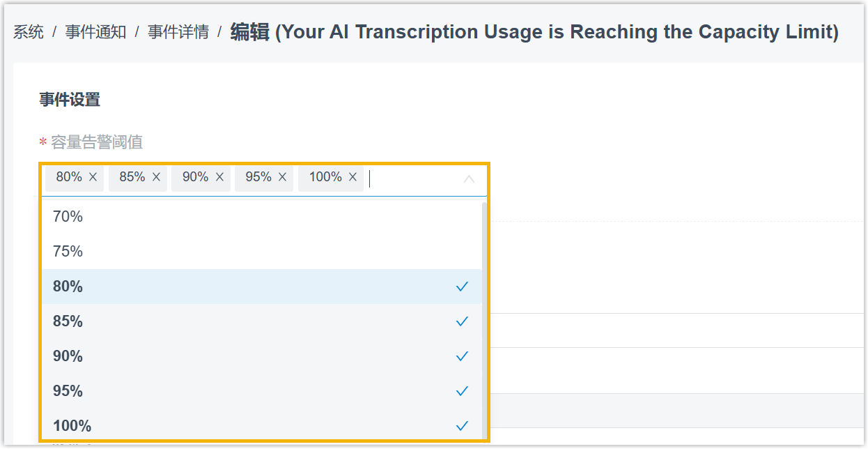Collapse the threshold dropdown arrow
Image resolution: width=868 pixels, height=449 pixels.
[x=469, y=179]
